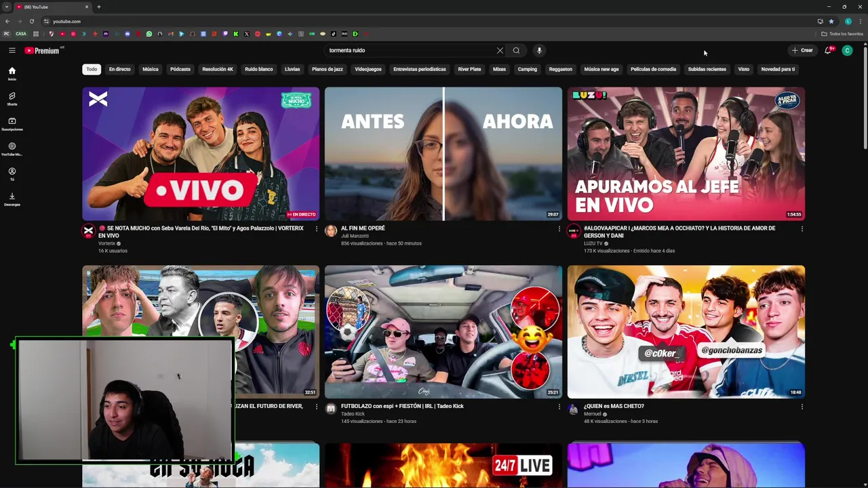868x488 pixels.
Task: Open the LUZU TV channel name link
Action: click(593, 243)
